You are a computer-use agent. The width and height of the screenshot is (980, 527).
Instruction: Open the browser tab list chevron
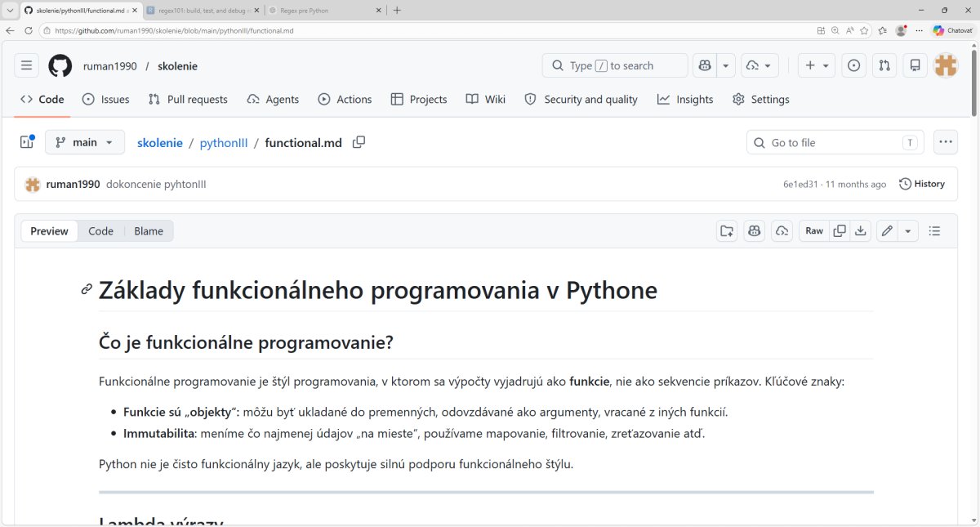(x=8, y=10)
